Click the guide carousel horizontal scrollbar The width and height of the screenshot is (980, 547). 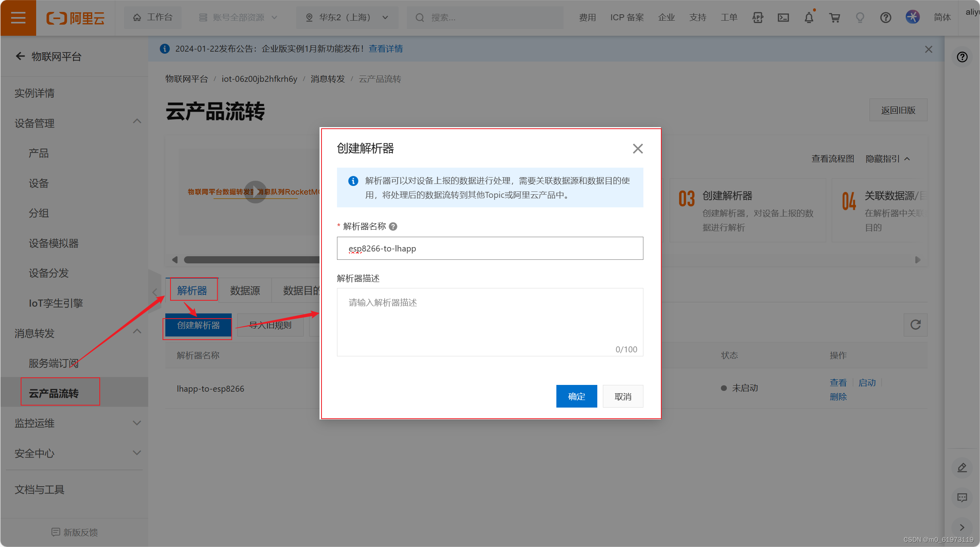click(x=251, y=260)
